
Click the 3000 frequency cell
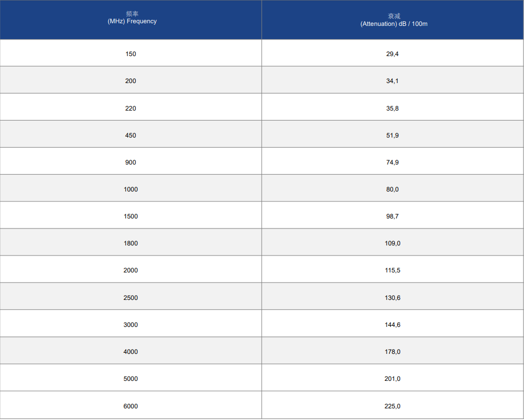click(x=131, y=323)
